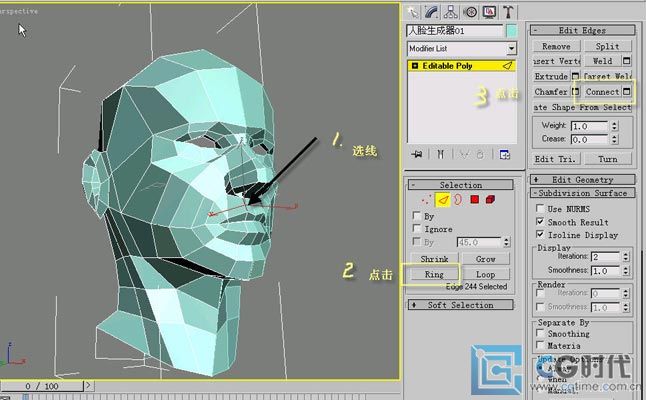The width and height of the screenshot is (646, 400).
Task: Click the object color swatch
Action: pos(512,31)
